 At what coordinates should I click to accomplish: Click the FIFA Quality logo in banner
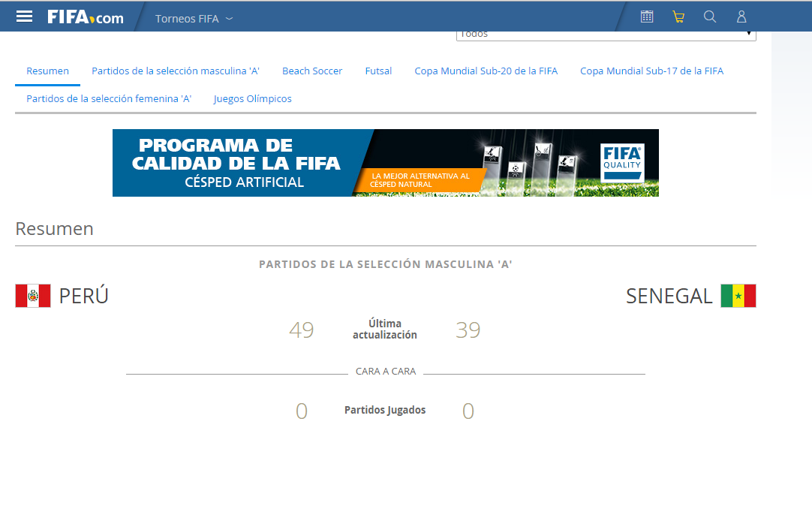pos(622,162)
